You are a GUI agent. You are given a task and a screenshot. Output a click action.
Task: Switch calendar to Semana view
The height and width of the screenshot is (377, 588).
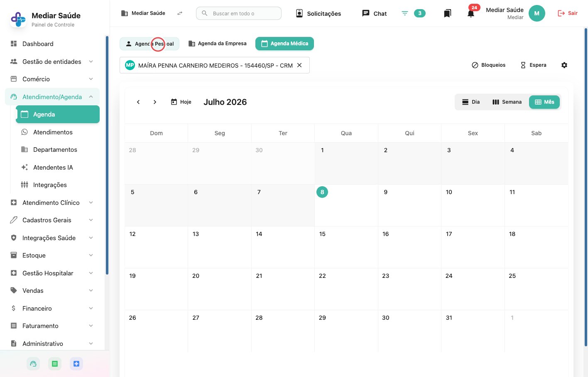pos(507,102)
